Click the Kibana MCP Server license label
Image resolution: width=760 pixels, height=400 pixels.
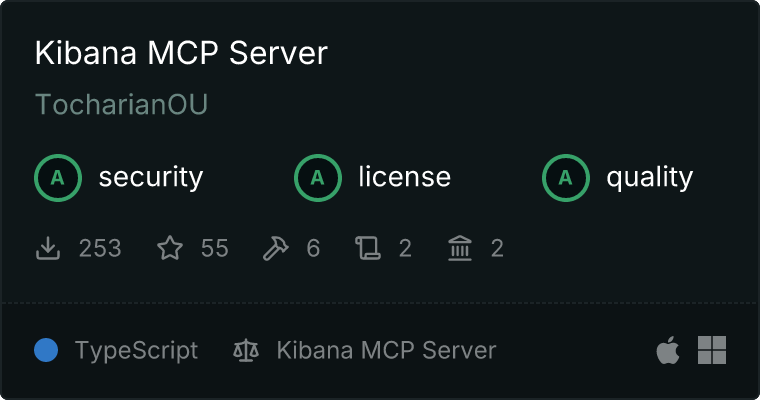pyautogui.click(x=387, y=350)
